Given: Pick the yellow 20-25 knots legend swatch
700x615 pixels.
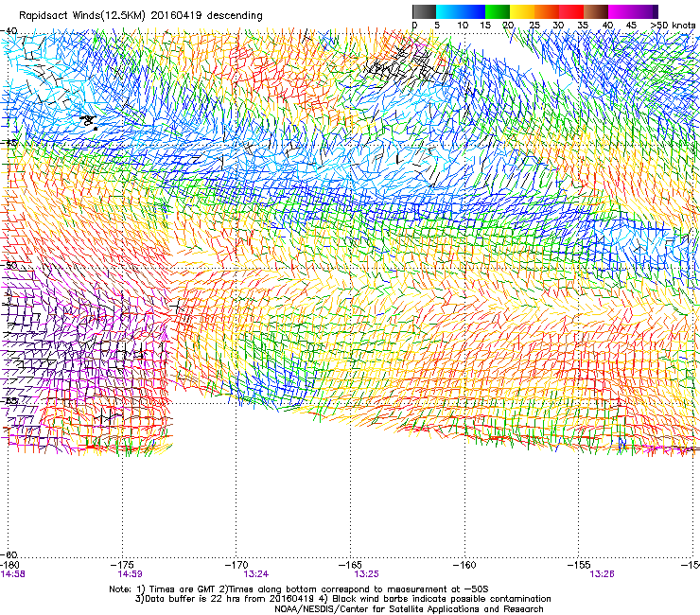Looking at the screenshot, I should pyautogui.click(x=522, y=11).
